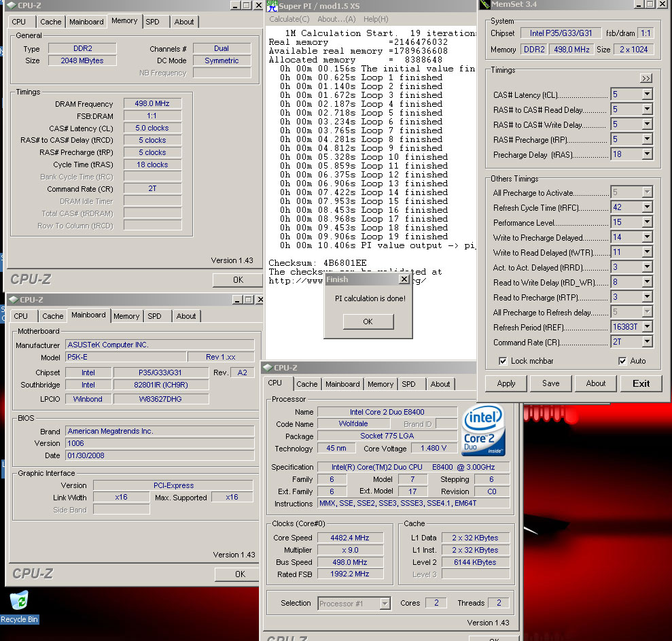Click the BIOS Version 1006 field

click(160, 443)
